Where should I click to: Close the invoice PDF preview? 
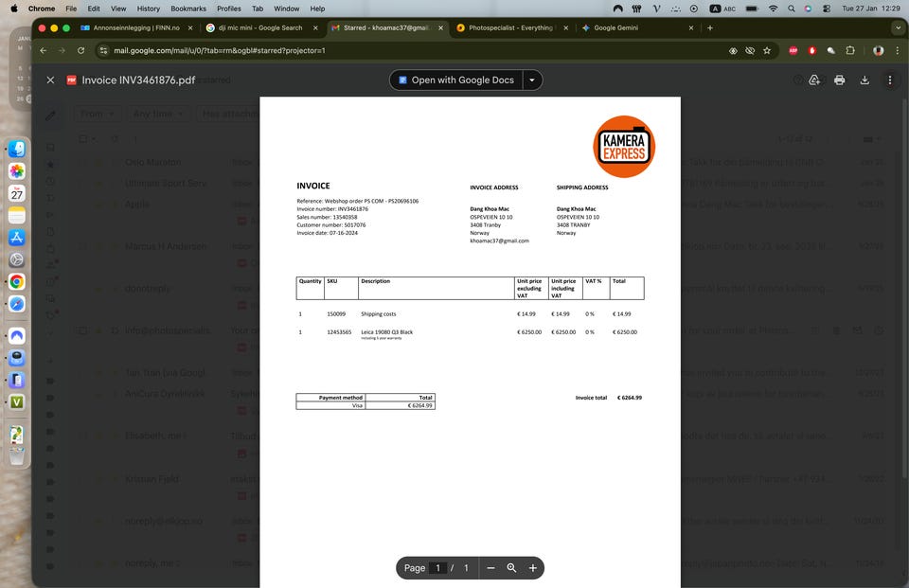pos(50,80)
